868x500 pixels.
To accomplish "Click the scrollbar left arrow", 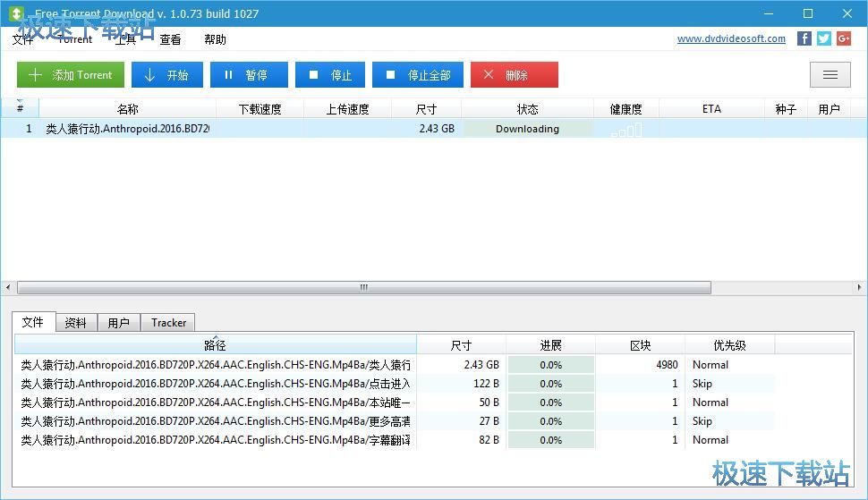I will [8, 288].
